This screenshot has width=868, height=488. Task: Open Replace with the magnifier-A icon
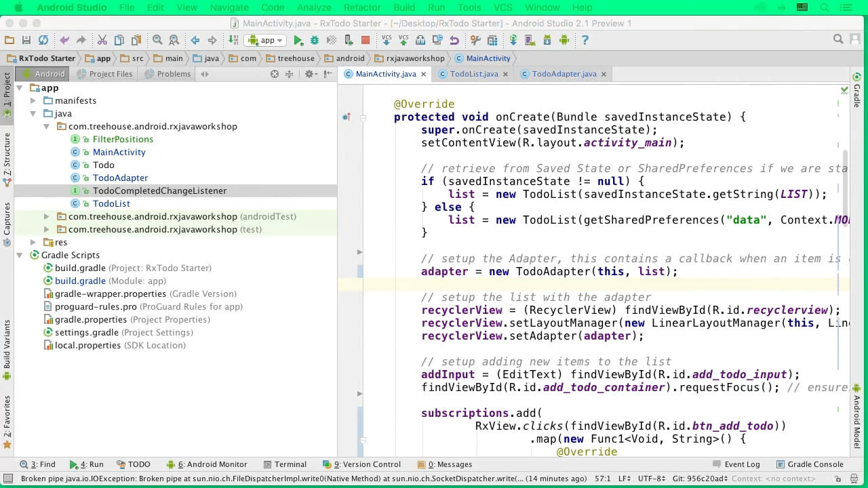click(174, 40)
